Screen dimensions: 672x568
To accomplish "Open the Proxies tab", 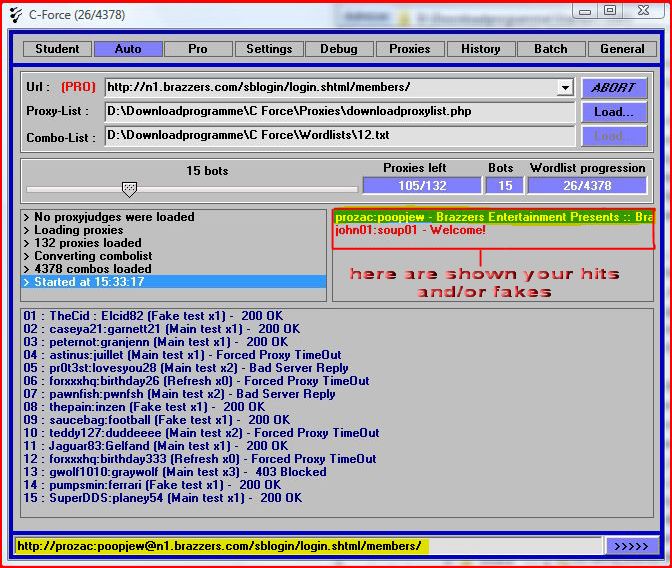I will pos(410,49).
